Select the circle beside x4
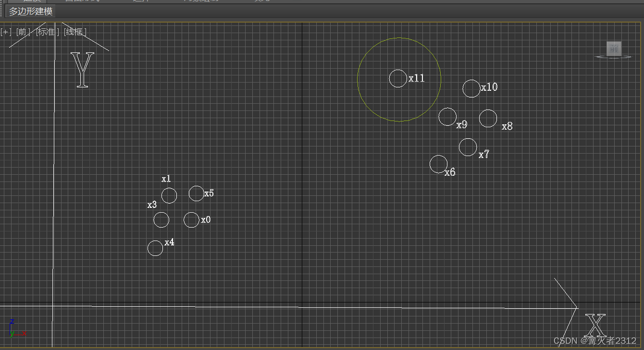This screenshot has width=644, height=350. coord(155,248)
